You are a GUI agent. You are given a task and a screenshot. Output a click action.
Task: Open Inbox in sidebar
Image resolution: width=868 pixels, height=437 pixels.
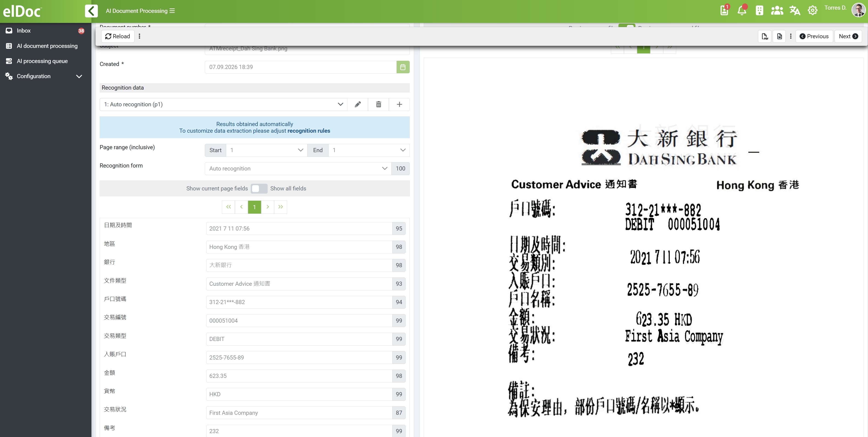(46, 31)
